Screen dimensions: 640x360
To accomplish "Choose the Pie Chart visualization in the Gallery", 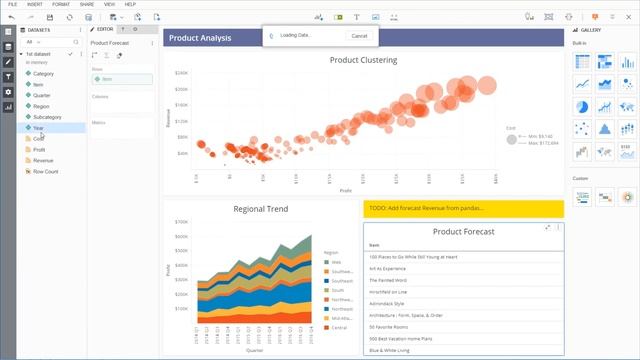I will point(582,107).
